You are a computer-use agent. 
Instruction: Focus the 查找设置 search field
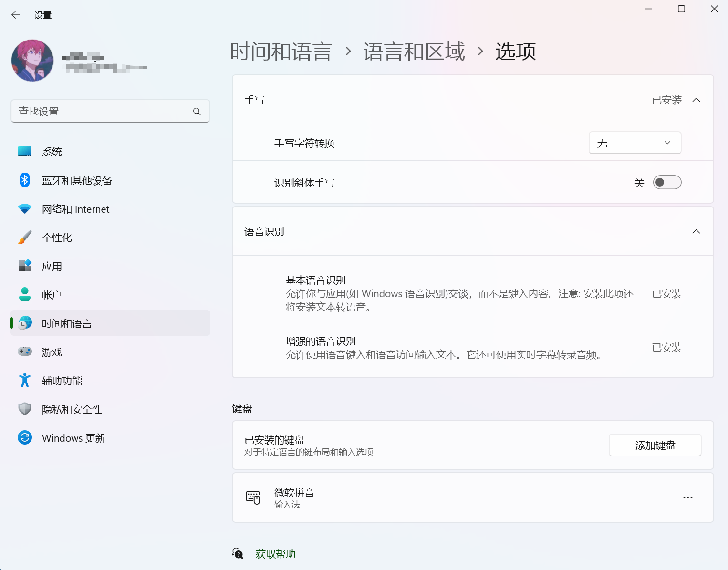click(x=110, y=111)
